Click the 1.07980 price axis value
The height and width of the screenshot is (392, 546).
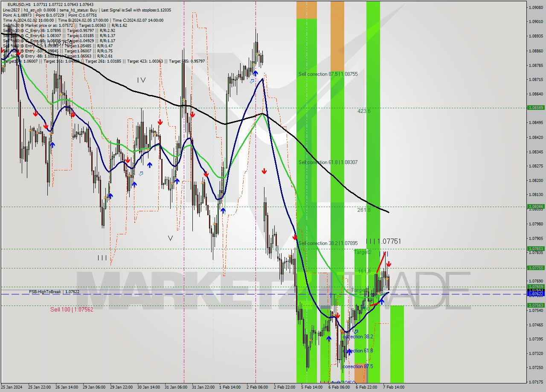click(536, 224)
